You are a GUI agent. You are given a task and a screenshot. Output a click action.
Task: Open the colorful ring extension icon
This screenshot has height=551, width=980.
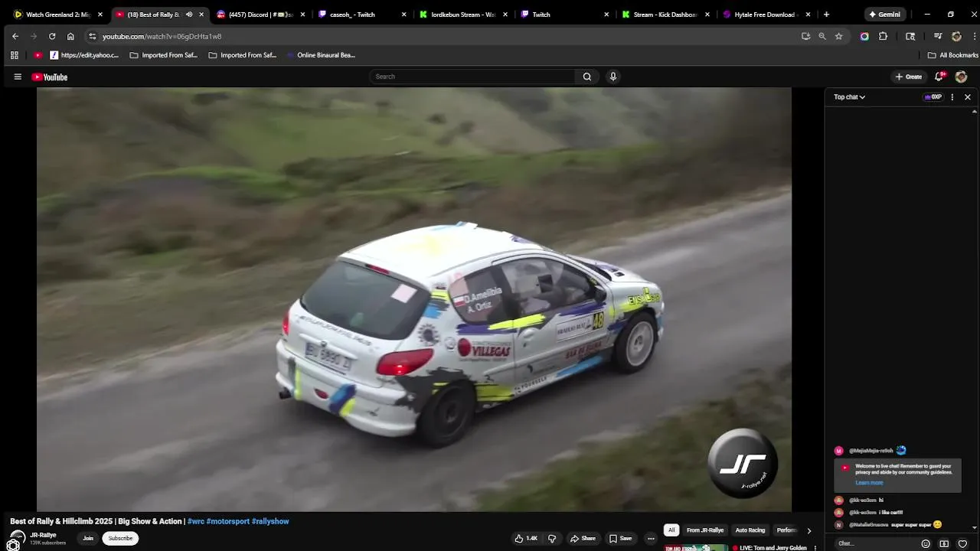coord(864,36)
